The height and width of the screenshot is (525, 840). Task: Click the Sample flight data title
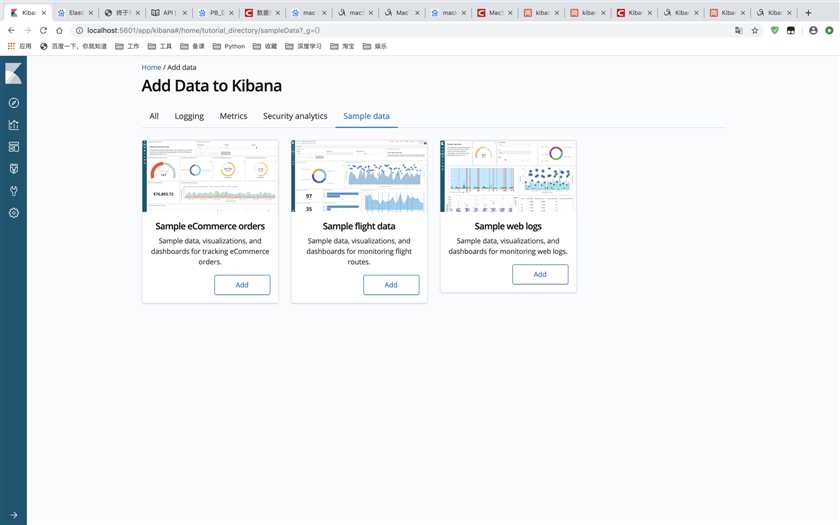[x=359, y=226]
